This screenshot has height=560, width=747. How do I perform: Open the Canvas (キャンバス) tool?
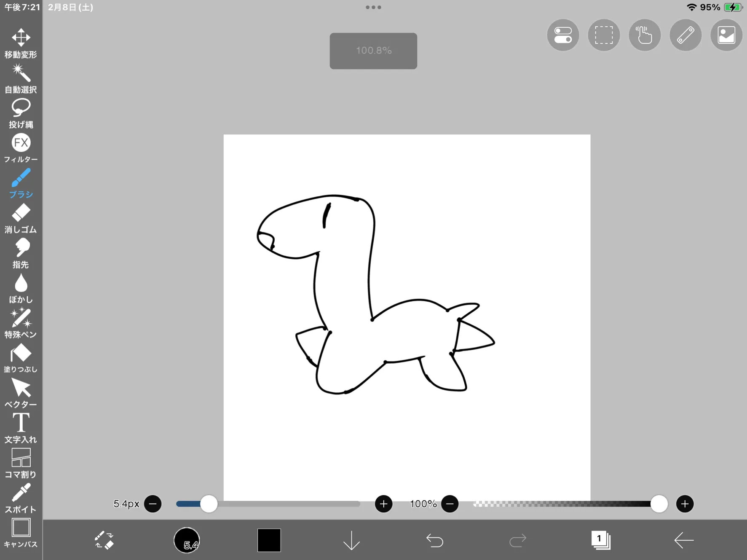pos(21,533)
